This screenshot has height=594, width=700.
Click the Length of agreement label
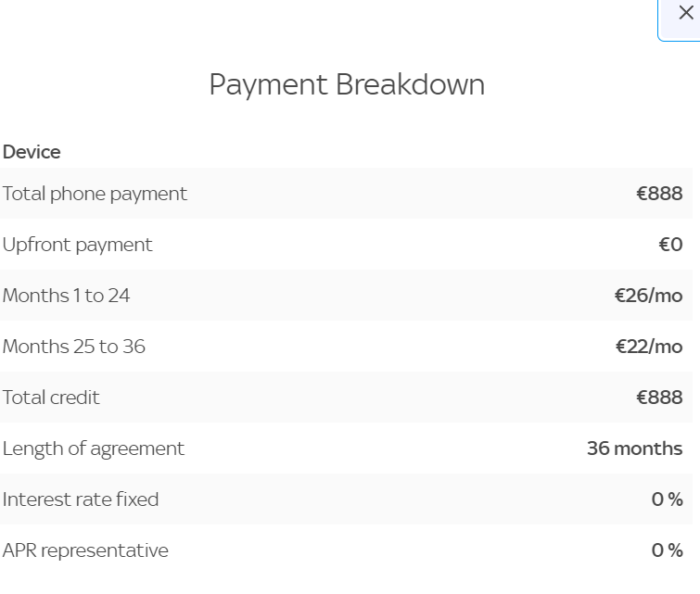(x=94, y=449)
